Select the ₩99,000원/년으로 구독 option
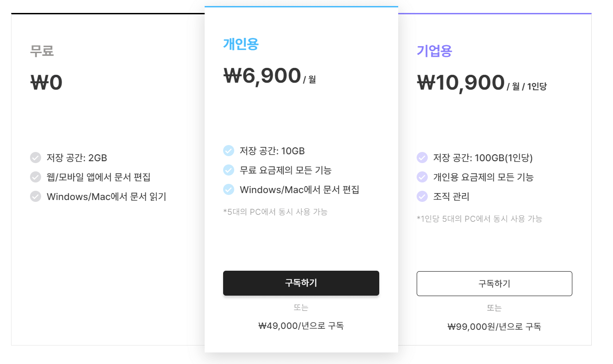Viewport: 613px width, 364px height. [494, 326]
